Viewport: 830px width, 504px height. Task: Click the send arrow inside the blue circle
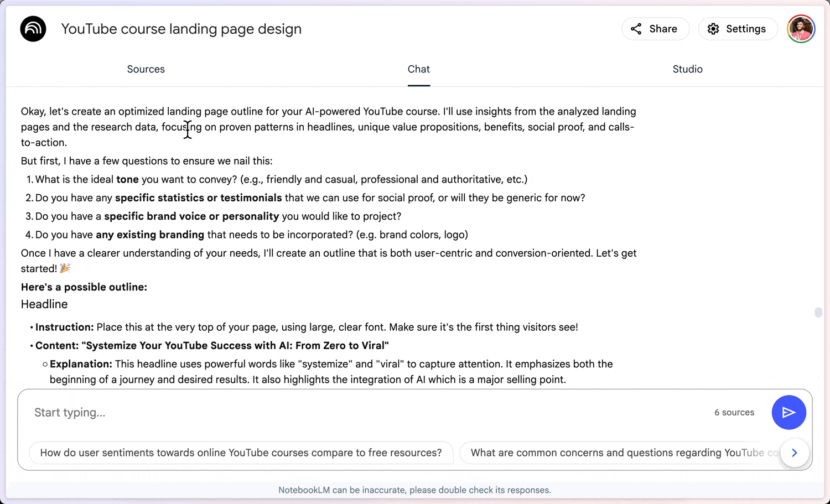(x=789, y=412)
